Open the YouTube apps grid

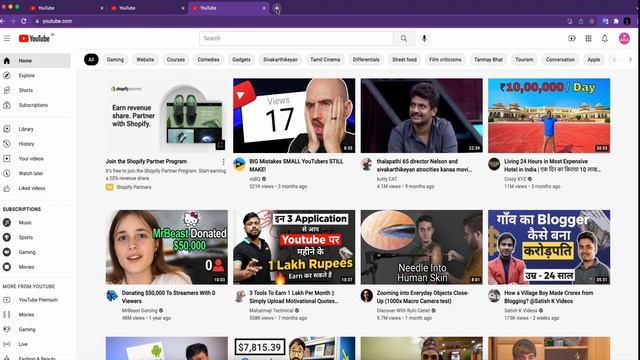click(x=588, y=38)
